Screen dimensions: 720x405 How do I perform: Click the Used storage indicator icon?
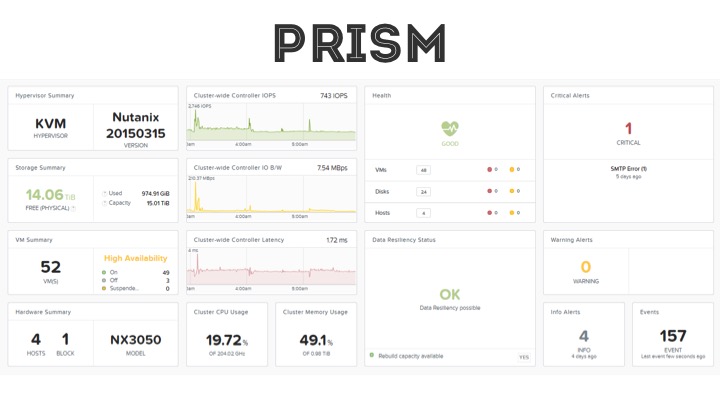point(104,194)
